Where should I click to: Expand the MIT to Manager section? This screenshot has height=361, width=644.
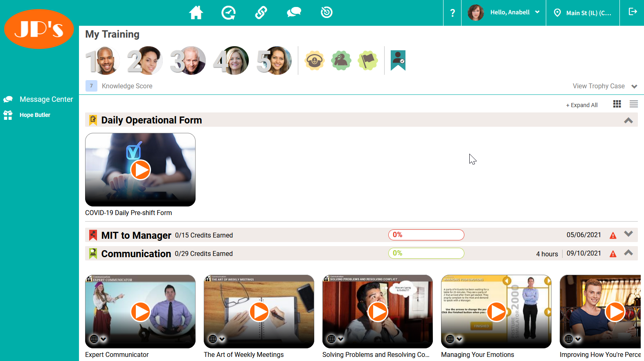point(628,234)
